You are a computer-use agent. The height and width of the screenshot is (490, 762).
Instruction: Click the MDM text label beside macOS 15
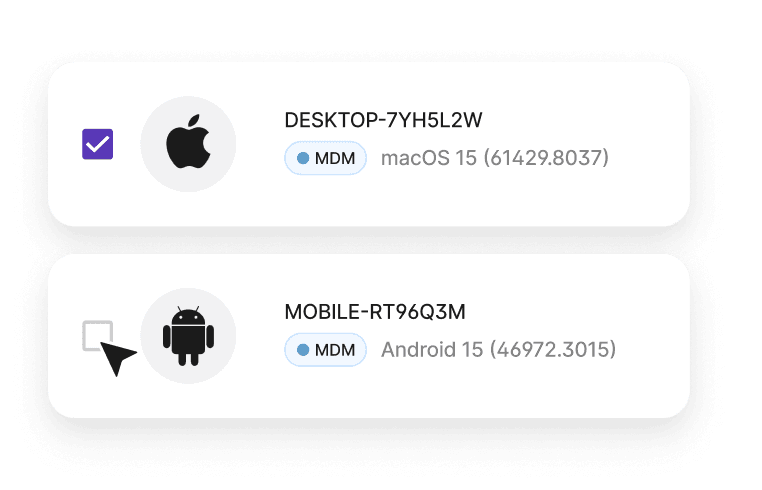tap(335, 158)
